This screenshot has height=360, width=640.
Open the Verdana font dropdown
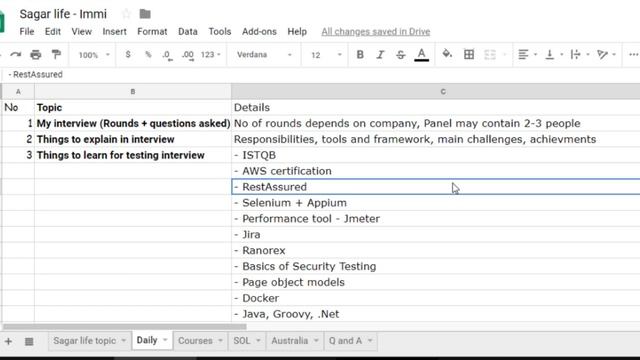pos(264,55)
